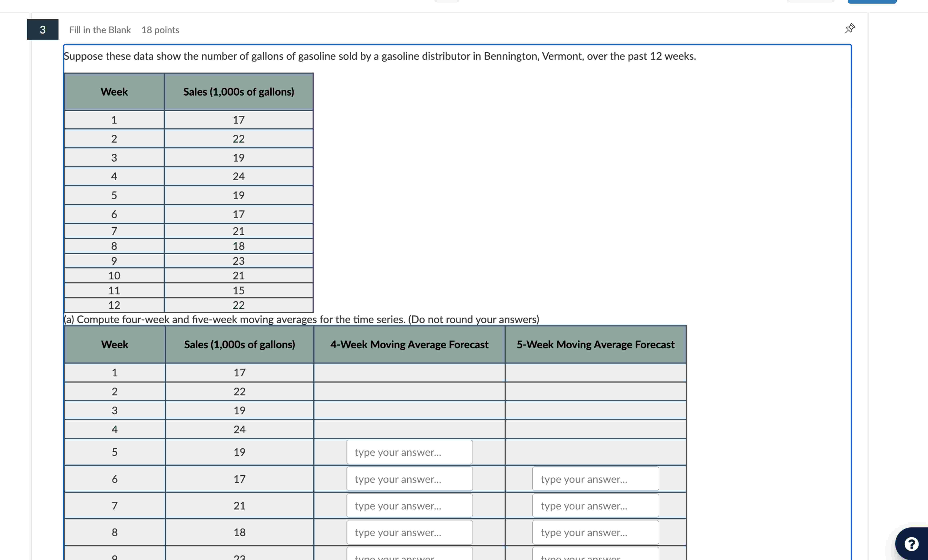Viewport: 928px width, 560px height.
Task: Enter week 8 five-week forecast field
Action: [x=595, y=532]
